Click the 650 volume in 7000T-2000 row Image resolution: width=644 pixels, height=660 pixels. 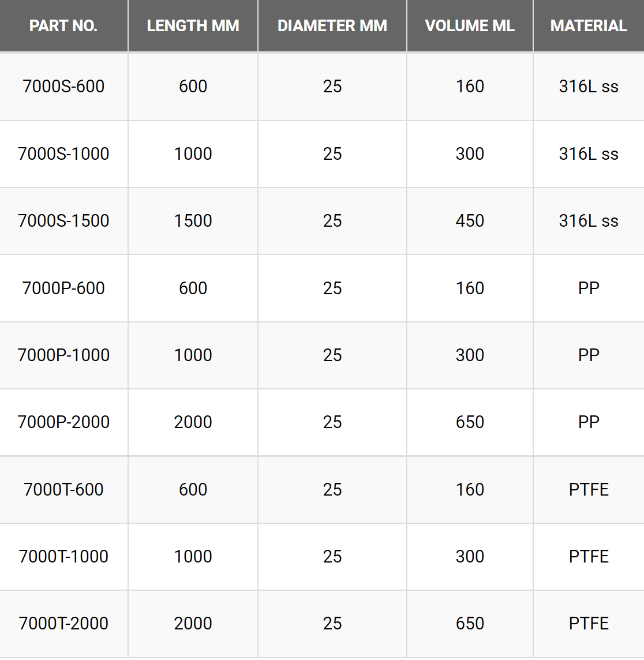click(470, 624)
